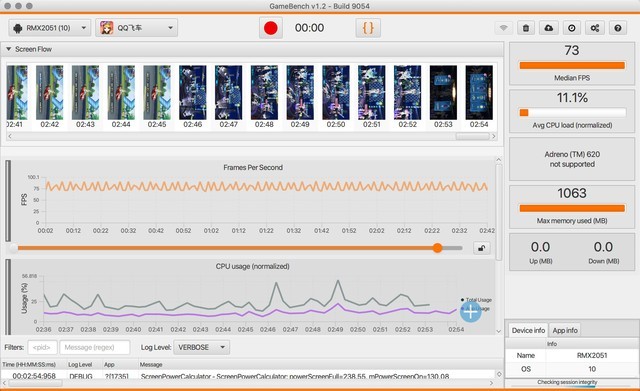Toggle the Total Usage legend item
The image size is (640, 391).
coord(476,300)
